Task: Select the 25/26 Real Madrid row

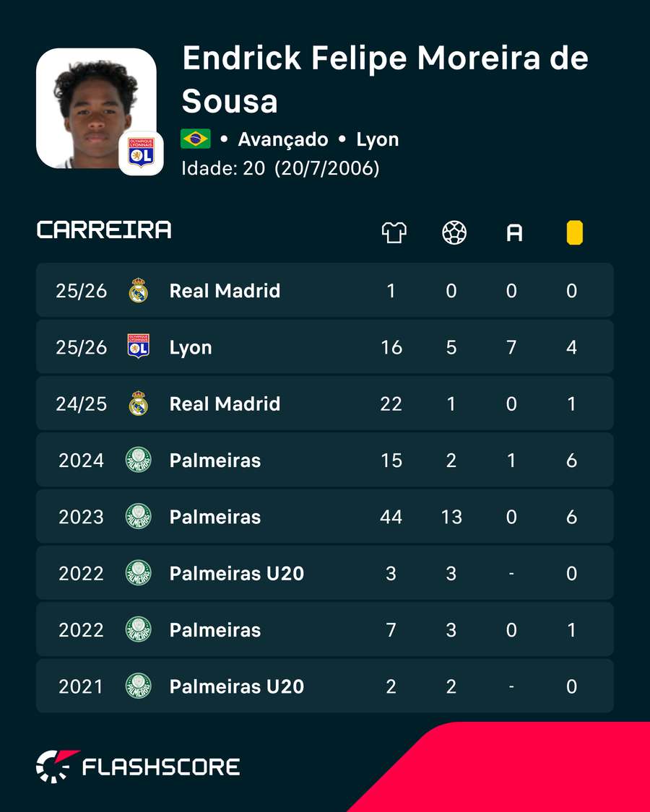Action: pyautogui.click(x=324, y=290)
